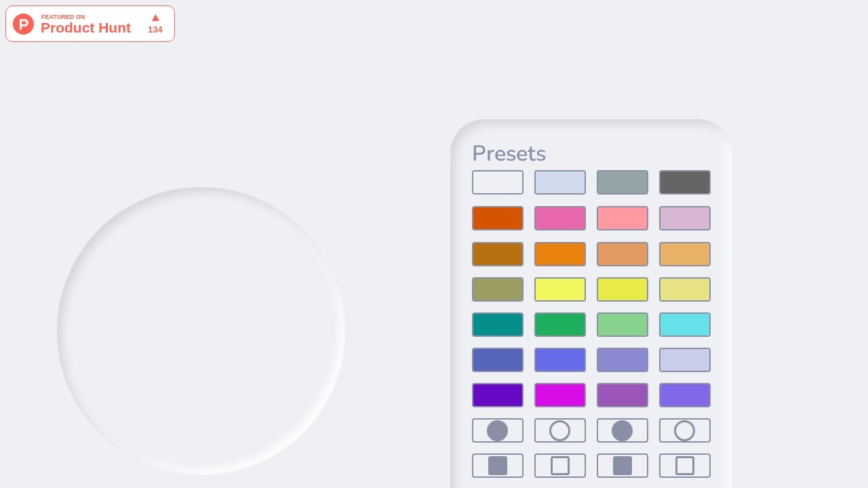Choose the dark gray color preset
The image size is (868, 488).
[x=685, y=182]
